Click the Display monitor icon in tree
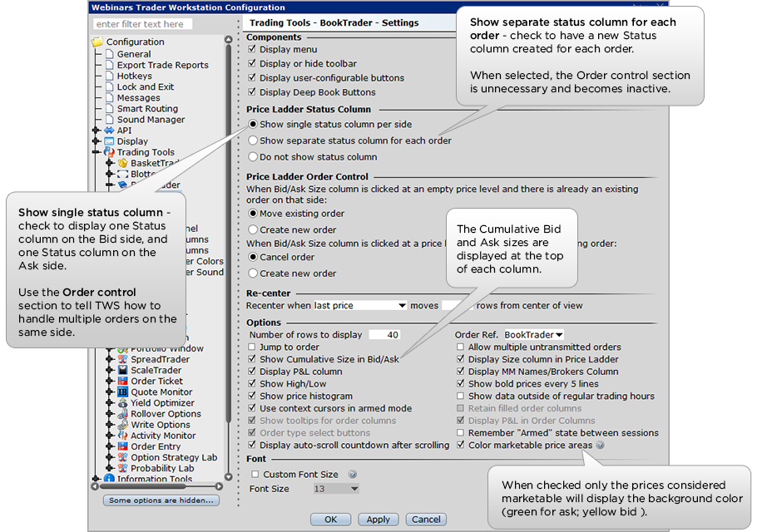 109,141
